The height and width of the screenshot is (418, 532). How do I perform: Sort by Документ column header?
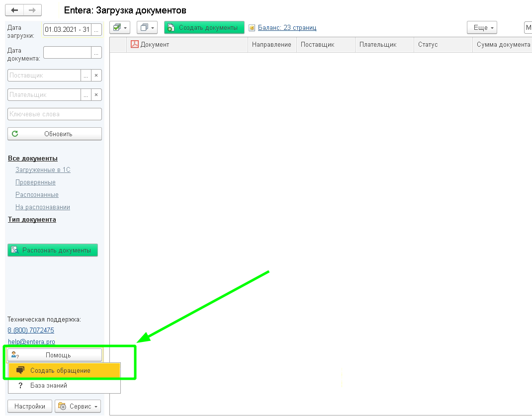click(x=187, y=44)
